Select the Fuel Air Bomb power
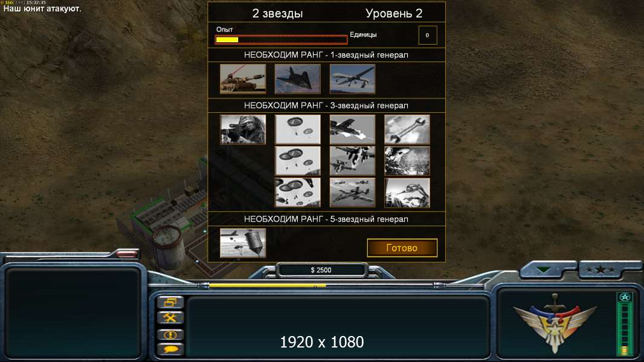Viewport: 644px width, 362px height. tap(243, 243)
